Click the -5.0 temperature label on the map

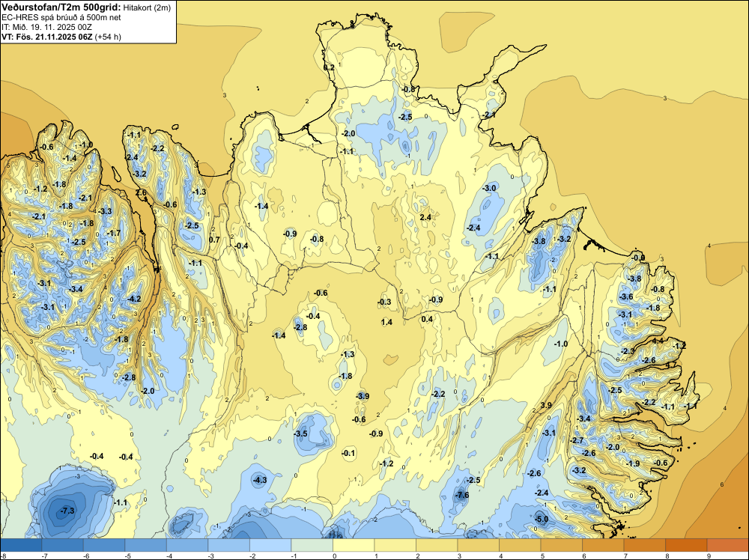[542, 519]
